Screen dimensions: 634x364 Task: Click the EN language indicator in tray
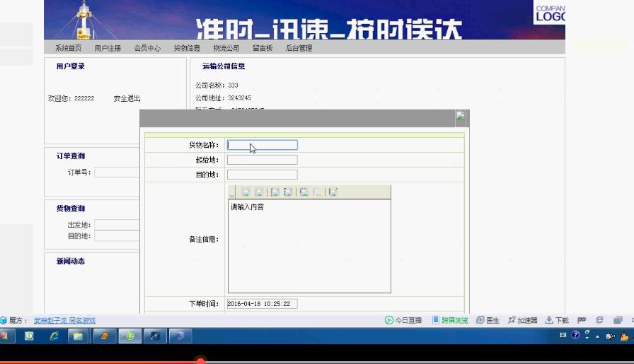coord(563,335)
